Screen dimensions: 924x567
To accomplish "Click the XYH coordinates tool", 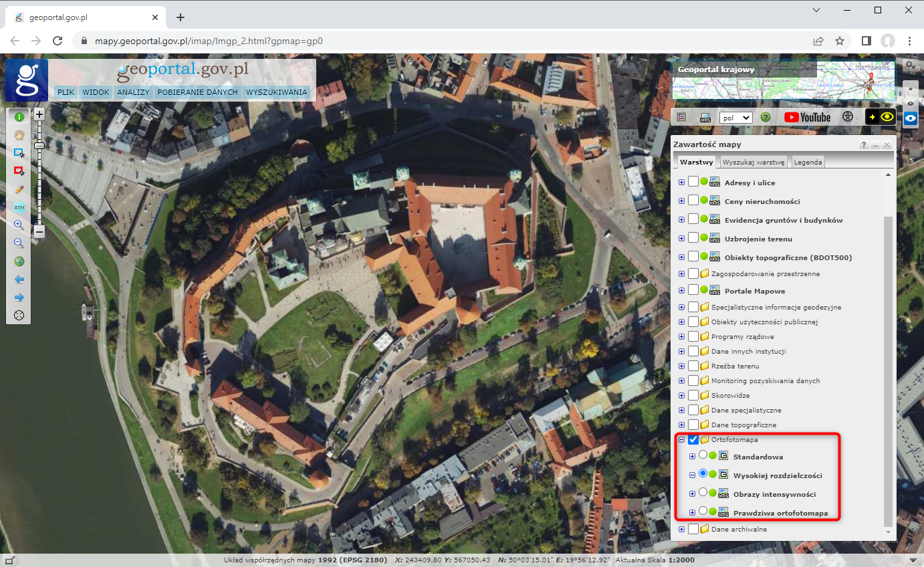I will (19, 207).
